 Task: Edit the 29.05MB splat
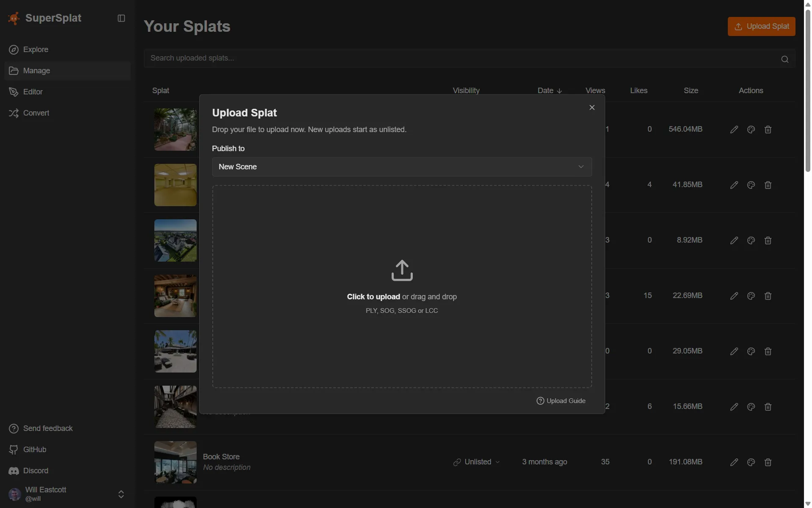click(734, 351)
